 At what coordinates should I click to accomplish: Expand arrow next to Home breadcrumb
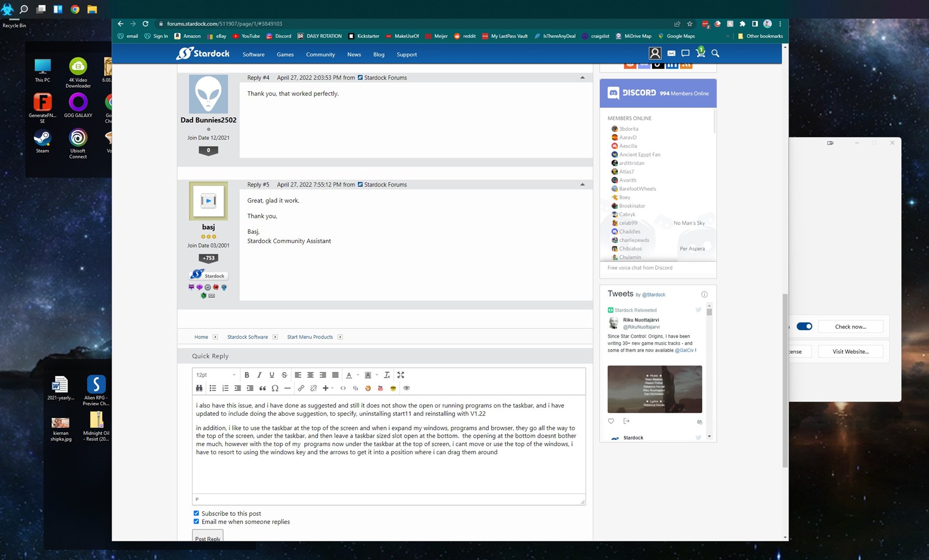[215, 337]
